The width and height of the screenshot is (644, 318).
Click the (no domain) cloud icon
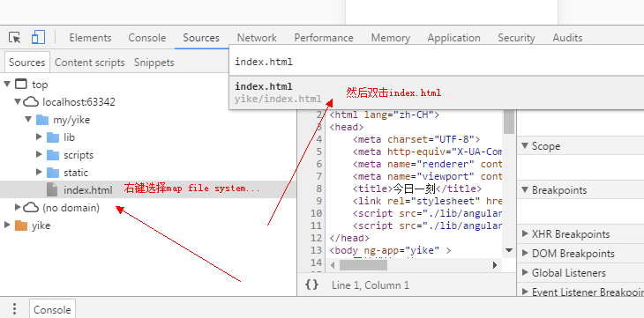click(x=31, y=208)
